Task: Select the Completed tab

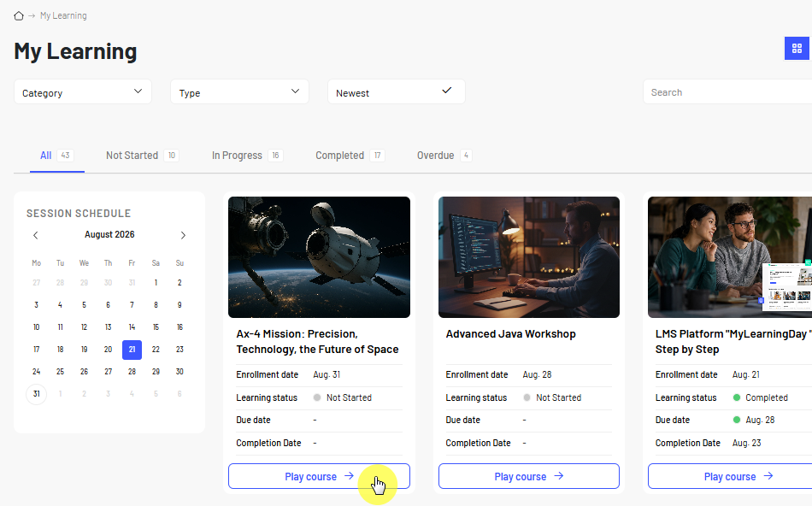Action: (x=350, y=156)
